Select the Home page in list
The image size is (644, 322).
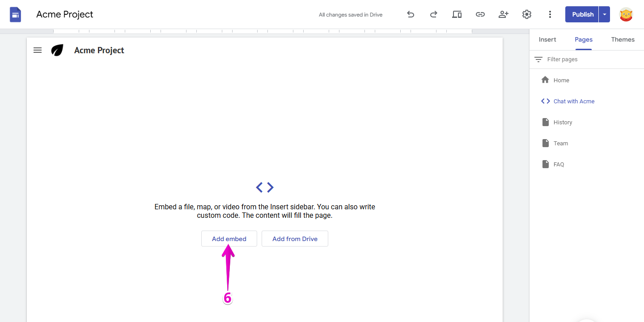pos(561,80)
